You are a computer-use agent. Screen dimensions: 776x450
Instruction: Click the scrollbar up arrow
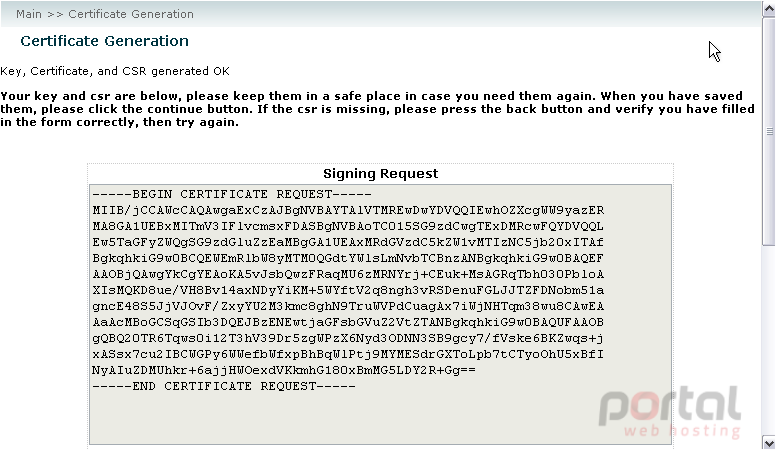coord(769,9)
